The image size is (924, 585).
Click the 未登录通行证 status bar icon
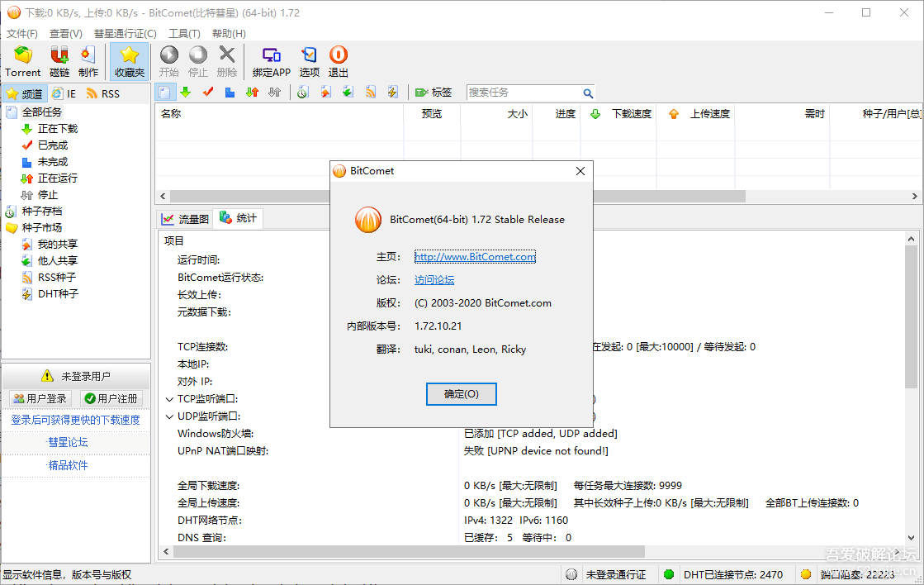coord(571,574)
